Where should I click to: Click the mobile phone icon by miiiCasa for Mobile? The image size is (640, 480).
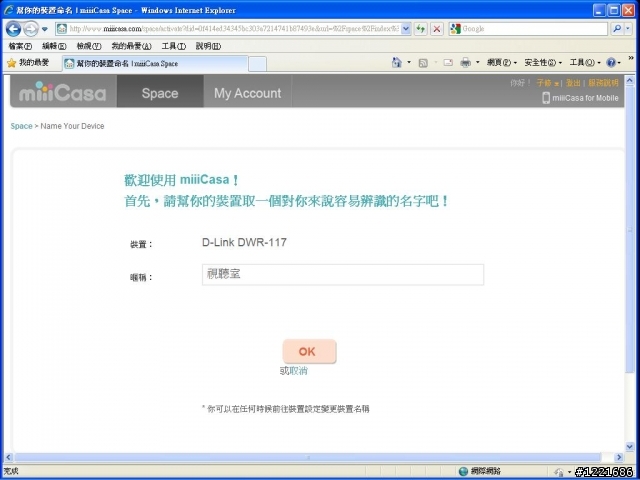click(546, 98)
